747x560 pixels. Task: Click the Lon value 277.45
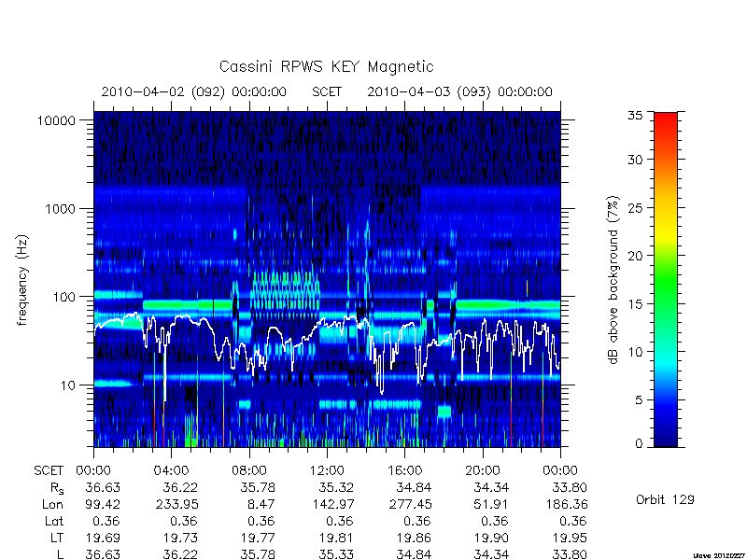coord(410,504)
